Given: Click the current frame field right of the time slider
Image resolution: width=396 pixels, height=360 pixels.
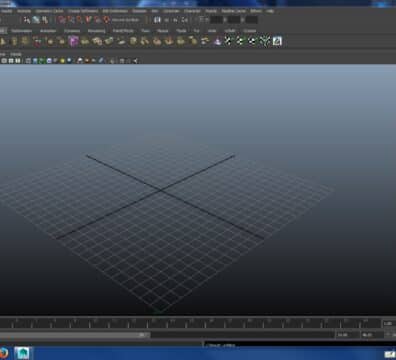Looking at the screenshot, I should [x=388, y=323].
